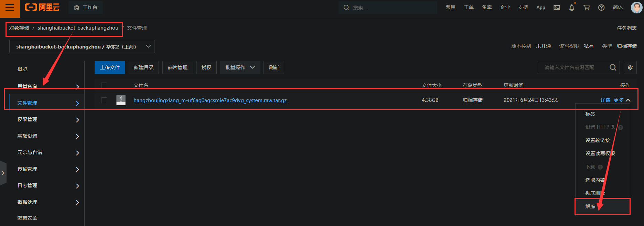
Task: Launch Cloud Shell terminal icon
Action: pyautogui.click(x=557, y=8)
